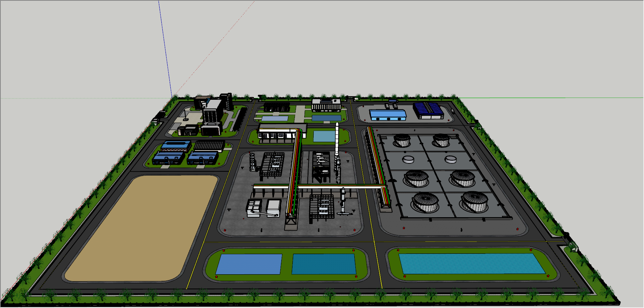644x308 pixels.
Task: Pick the blue pond nearest the tan yard
Action: pyautogui.click(x=249, y=264)
